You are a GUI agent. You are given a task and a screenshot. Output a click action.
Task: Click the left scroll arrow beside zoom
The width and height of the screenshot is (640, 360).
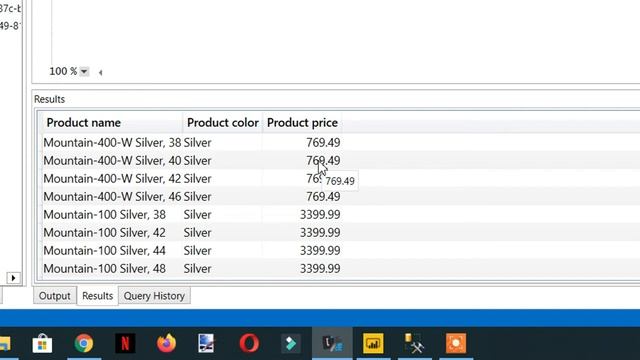[x=100, y=73]
